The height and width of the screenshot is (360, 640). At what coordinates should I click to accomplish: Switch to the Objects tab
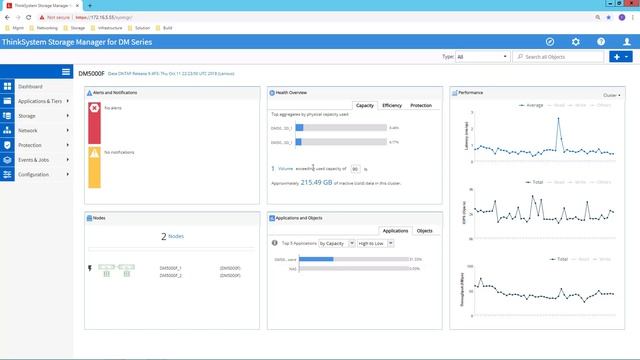click(x=424, y=231)
